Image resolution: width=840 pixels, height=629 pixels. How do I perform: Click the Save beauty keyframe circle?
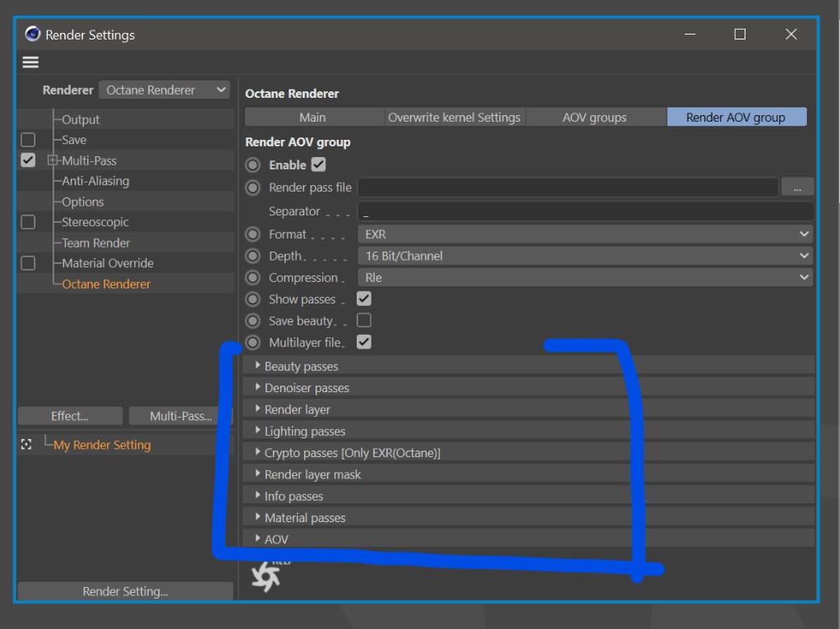[253, 321]
